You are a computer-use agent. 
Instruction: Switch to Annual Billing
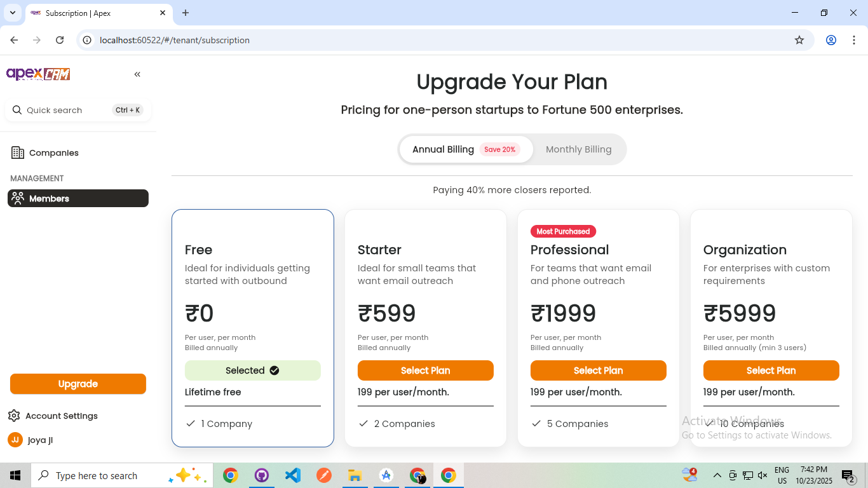(x=466, y=149)
